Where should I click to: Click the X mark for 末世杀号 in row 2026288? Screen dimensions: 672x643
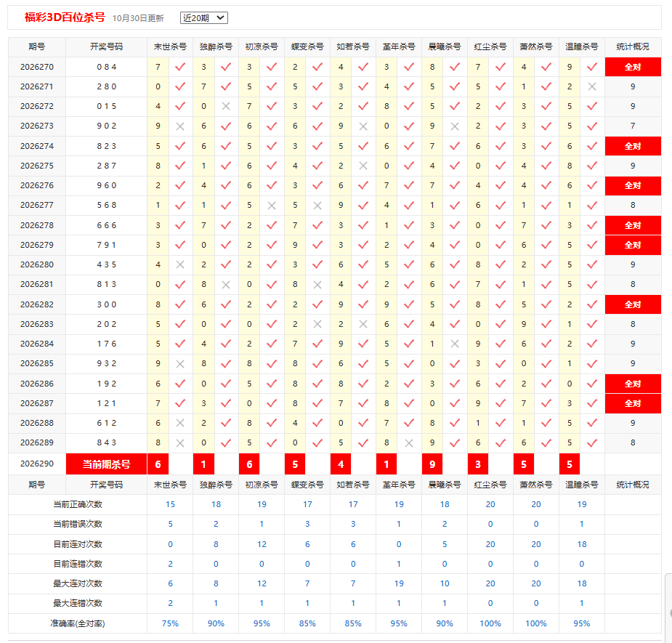[x=180, y=423]
